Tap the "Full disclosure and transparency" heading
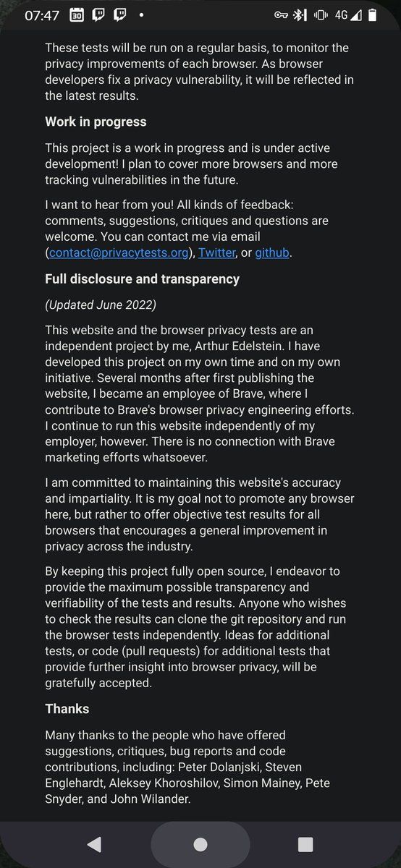Viewport: 401px width, 868px height. tap(142, 278)
